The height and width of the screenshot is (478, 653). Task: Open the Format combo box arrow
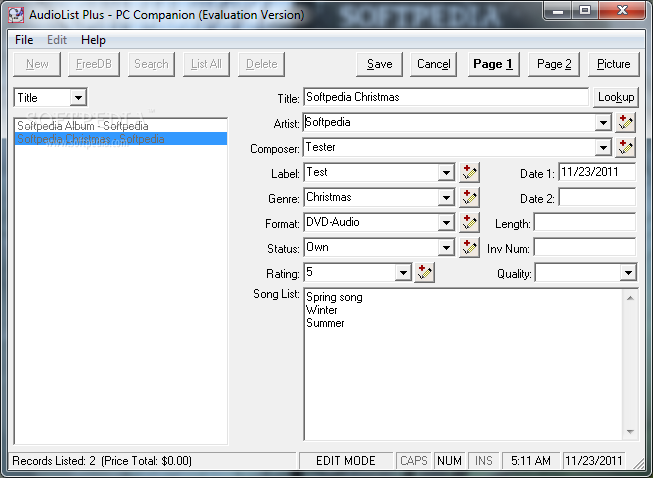click(446, 222)
